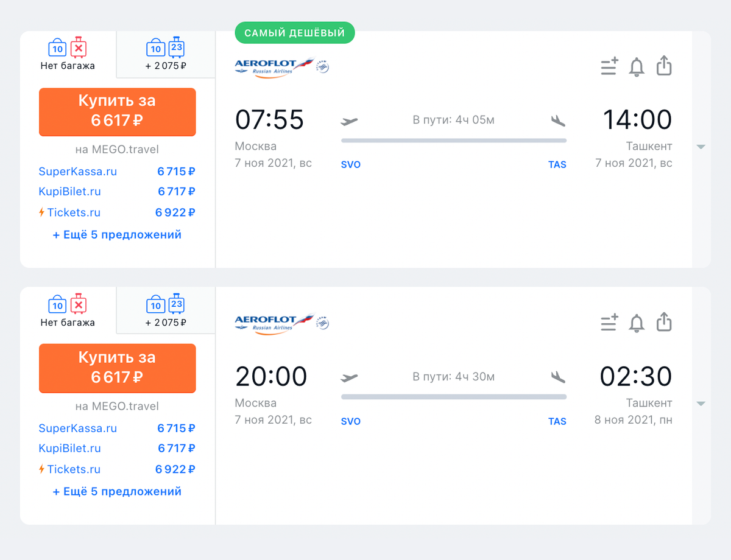Buy the 07:55 flight for 6 617₽
Viewport: 731px width, 560px height.
pyautogui.click(x=117, y=111)
